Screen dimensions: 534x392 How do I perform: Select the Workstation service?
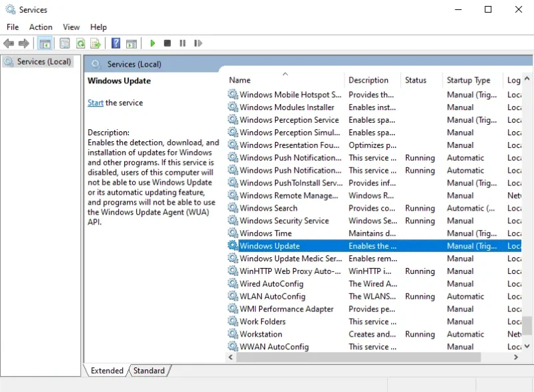pyautogui.click(x=374, y=334)
